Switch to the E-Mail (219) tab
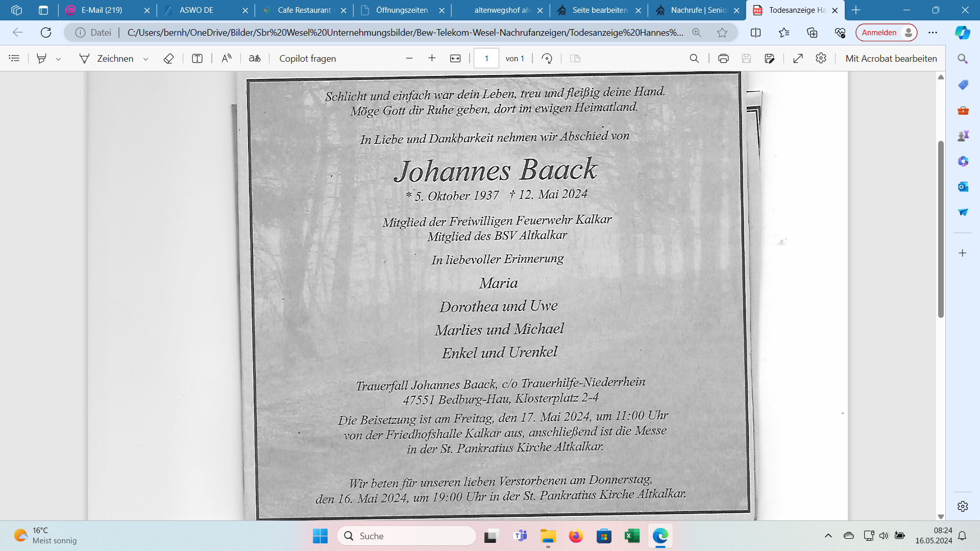 click(102, 10)
